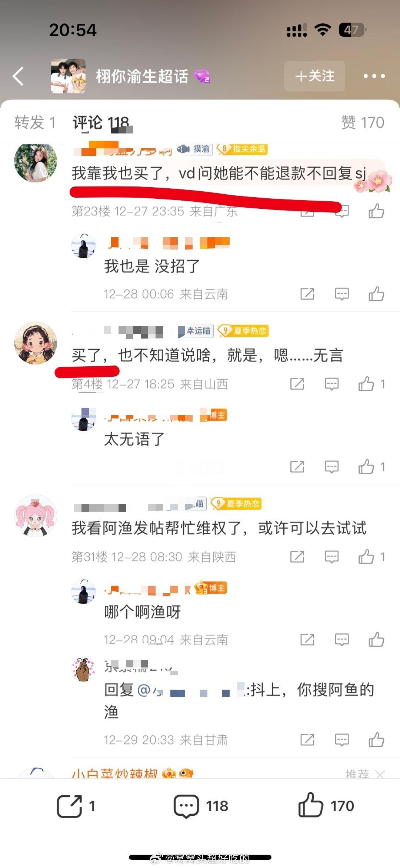Viewport: 400px width, 868px height.
Task: Like the post using bottom thumbs-up 170
Action: coord(310,805)
